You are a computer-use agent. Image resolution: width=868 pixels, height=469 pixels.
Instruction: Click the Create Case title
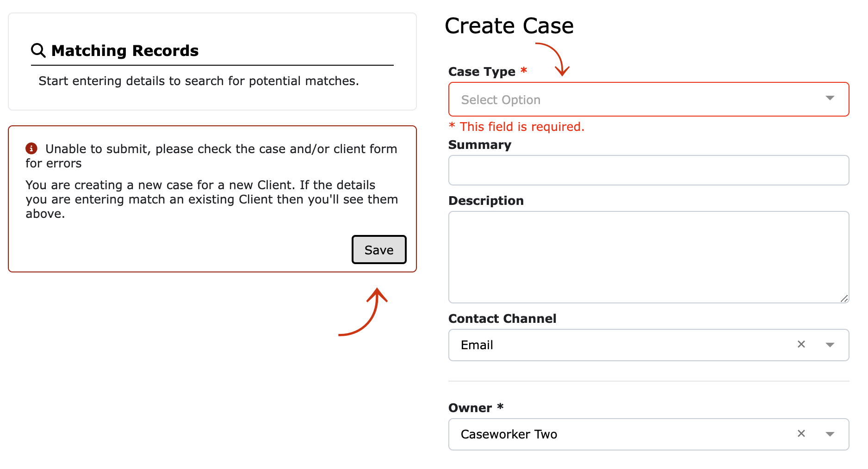tap(509, 25)
